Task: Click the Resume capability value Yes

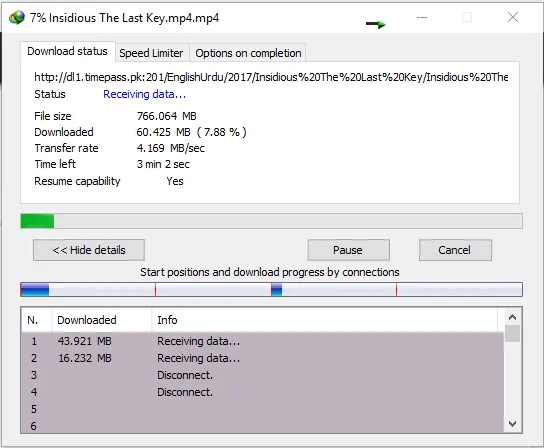Action: click(175, 181)
